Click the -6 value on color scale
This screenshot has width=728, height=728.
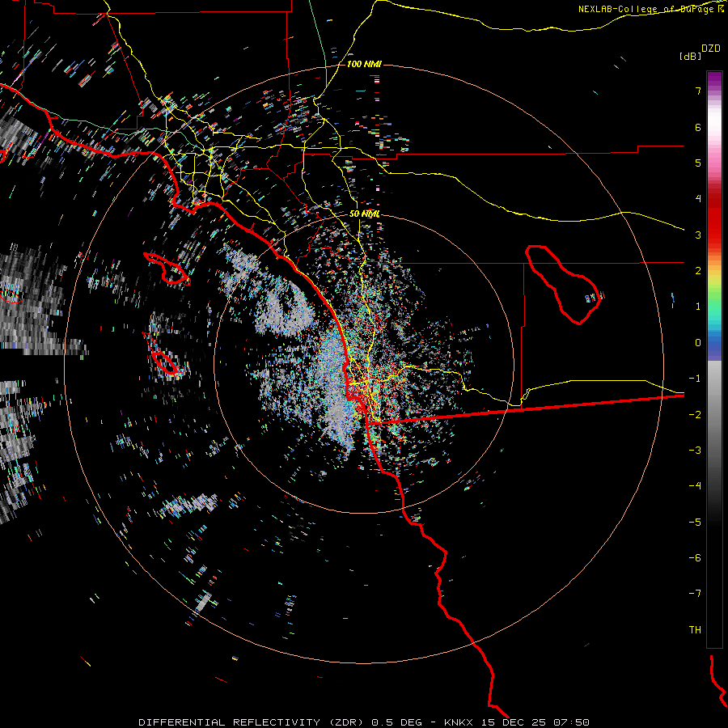pos(695,558)
